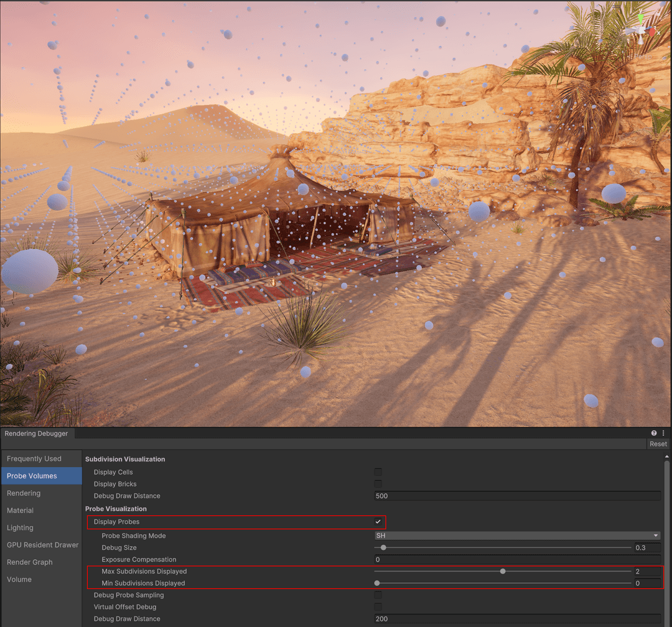
Task: Click the Max Subdivisions Displayed slider handle
Action: (503, 571)
